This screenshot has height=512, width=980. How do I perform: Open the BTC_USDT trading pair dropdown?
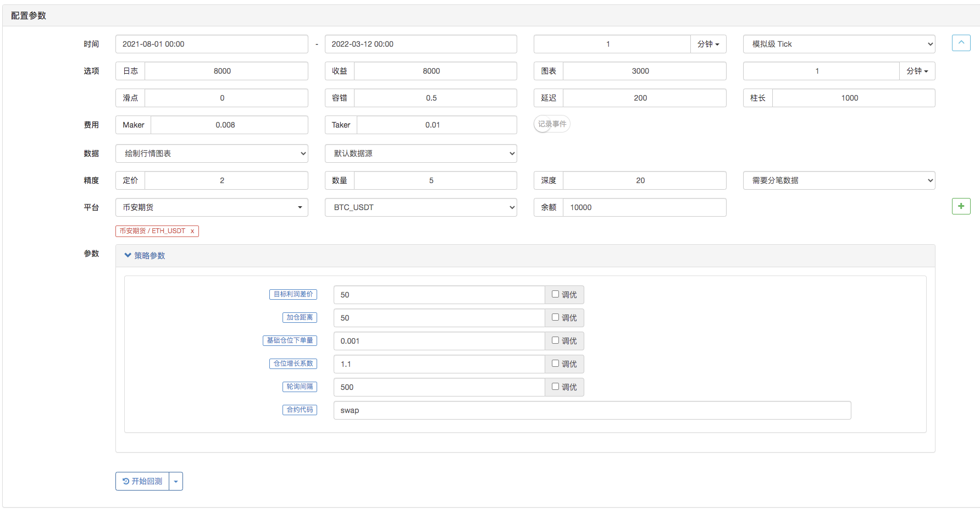coord(420,207)
